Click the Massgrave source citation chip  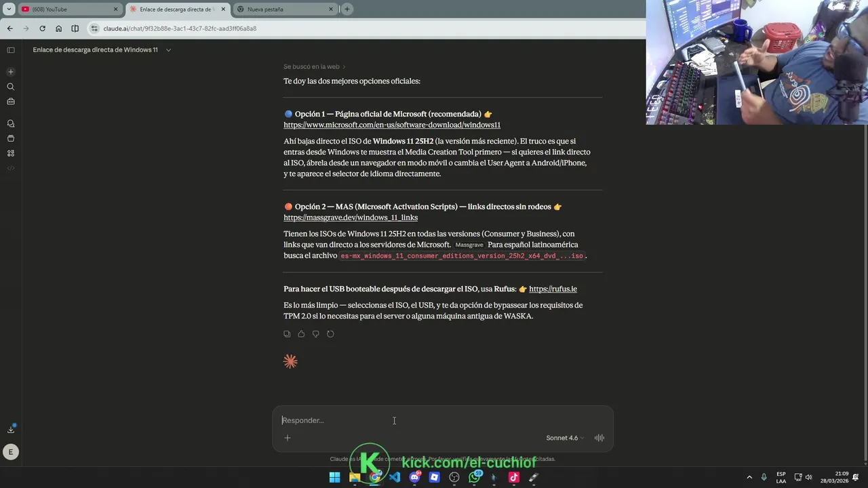pos(469,245)
